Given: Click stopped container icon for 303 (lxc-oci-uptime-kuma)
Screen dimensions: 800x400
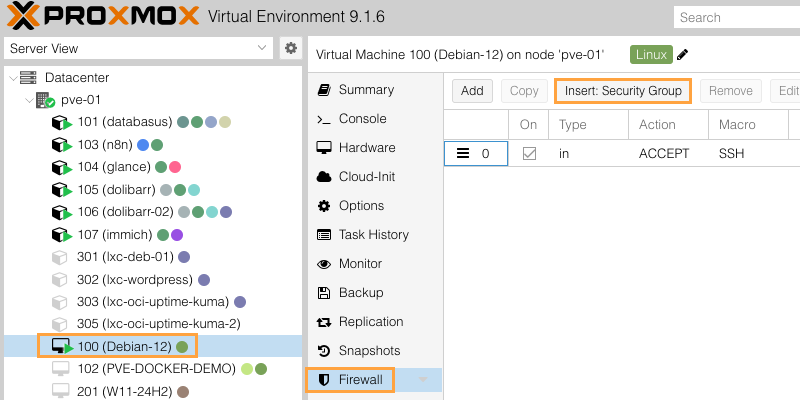Looking at the screenshot, I should tap(60, 302).
